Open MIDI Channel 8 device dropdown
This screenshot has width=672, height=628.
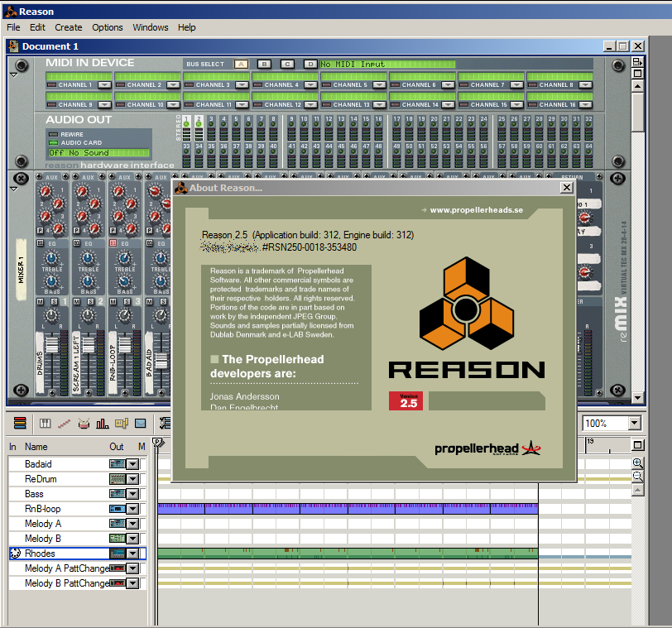pos(585,85)
